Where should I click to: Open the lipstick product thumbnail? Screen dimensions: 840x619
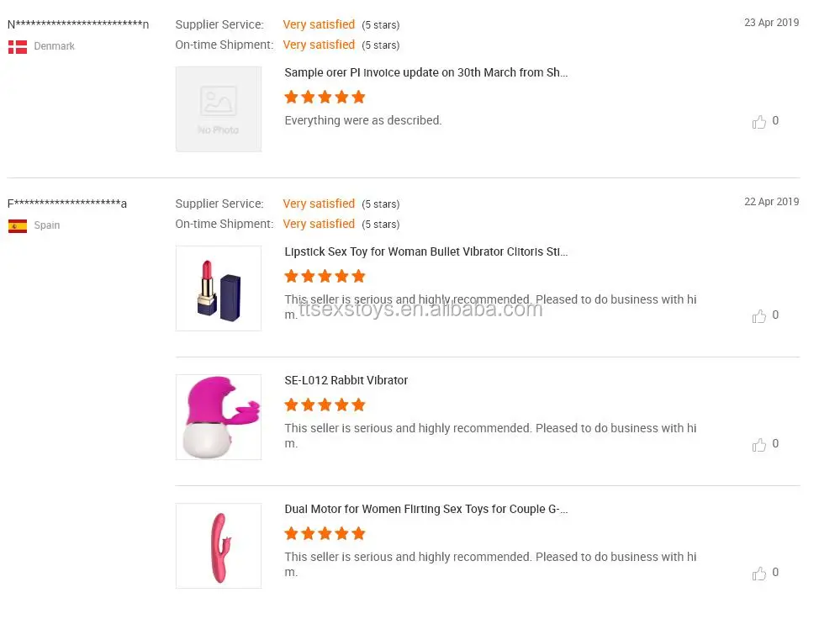219,288
